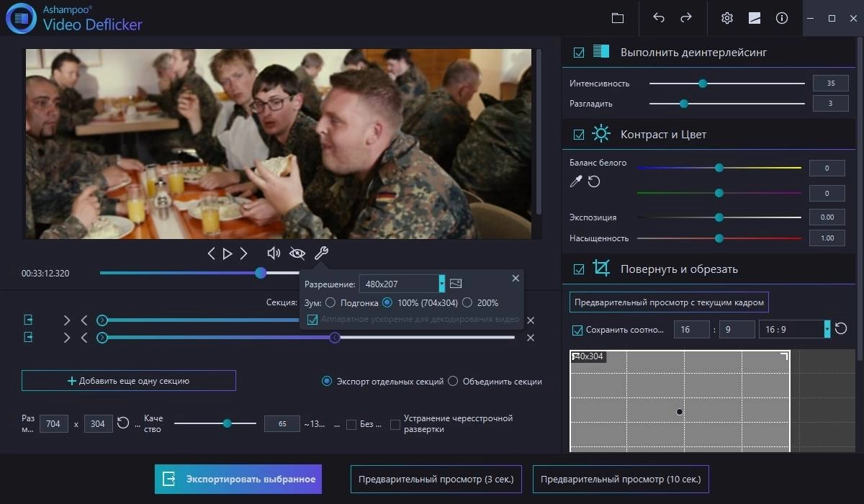Click the left arrow of the second section
864x504 pixels.
click(84, 337)
